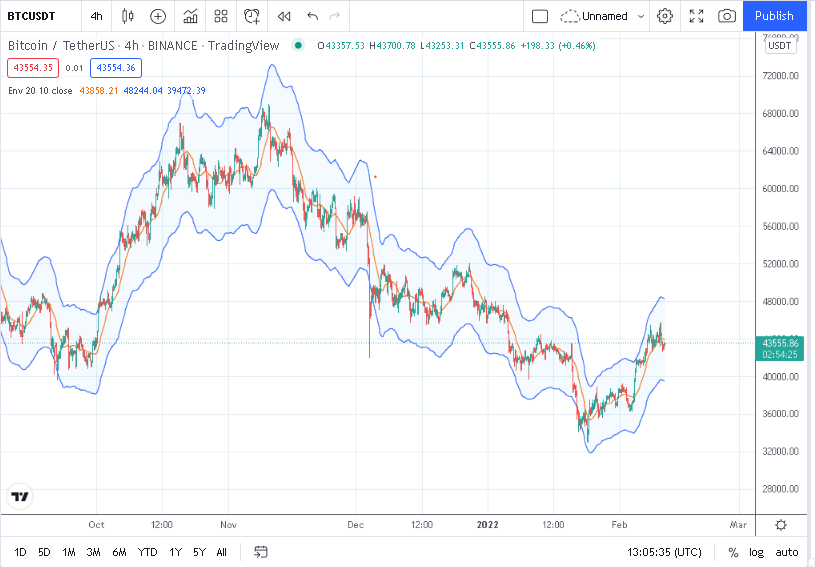This screenshot has width=815, height=567.
Task: Change the 4h interval selector
Action: [96, 16]
